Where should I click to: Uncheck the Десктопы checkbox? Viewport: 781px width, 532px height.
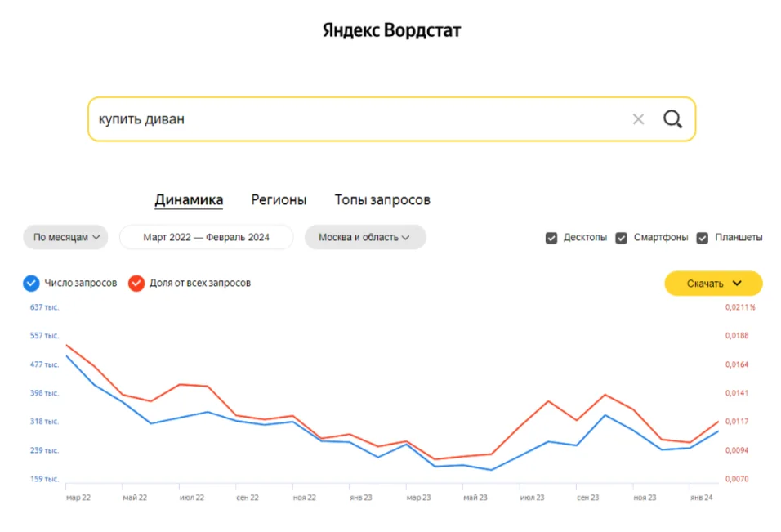(551, 238)
